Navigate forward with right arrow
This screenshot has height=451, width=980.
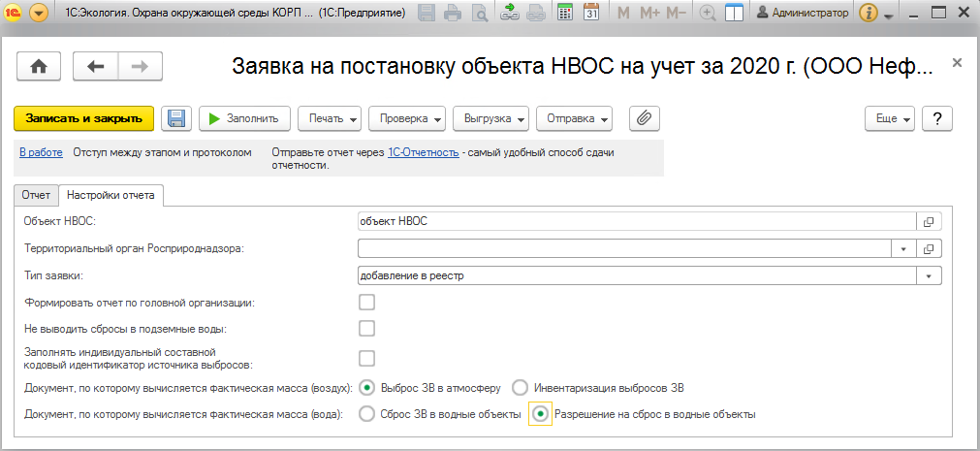[x=140, y=66]
